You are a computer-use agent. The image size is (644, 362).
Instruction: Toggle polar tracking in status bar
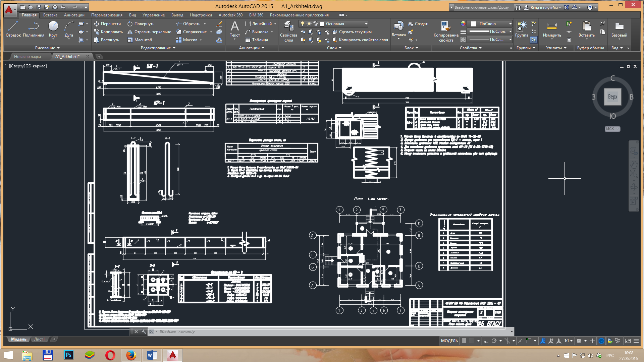tap(494, 341)
